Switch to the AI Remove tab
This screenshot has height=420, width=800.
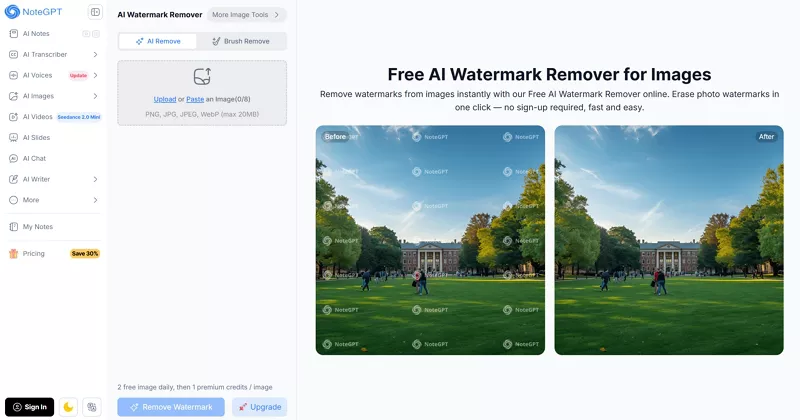[158, 41]
